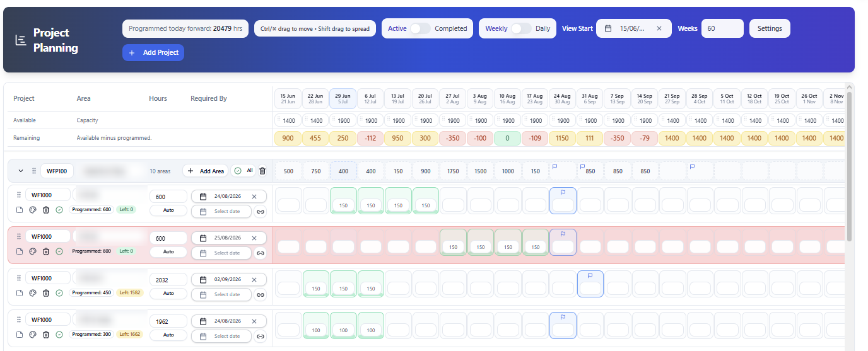Image resolution: width=868 pixels, height=351 pixels.
Task: Open colour palette on 25/08/2026 row
Action: point(33,251)
